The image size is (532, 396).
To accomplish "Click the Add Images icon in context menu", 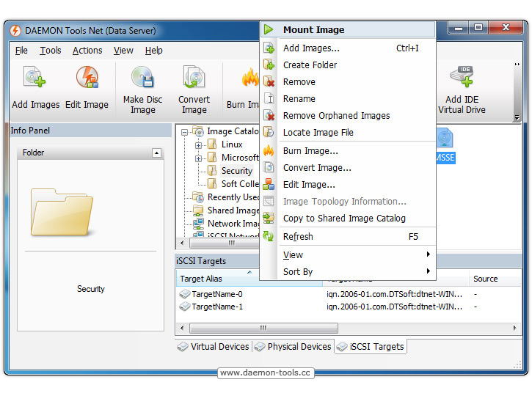I will pos(269,48).
